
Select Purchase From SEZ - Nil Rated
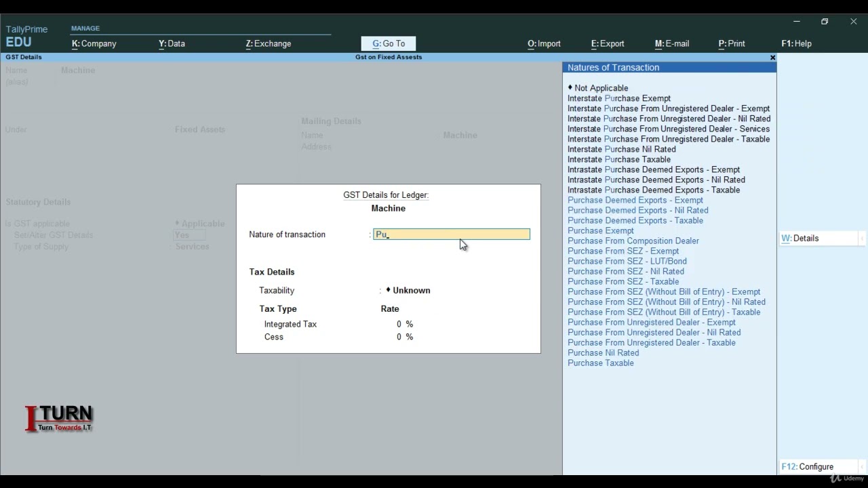(x=626, y=271)
